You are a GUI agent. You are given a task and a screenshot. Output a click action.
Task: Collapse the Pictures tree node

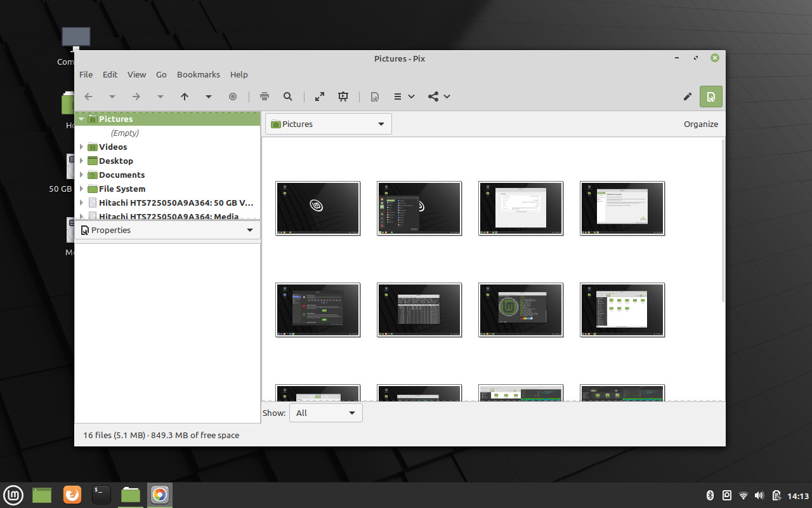point(81,119)
